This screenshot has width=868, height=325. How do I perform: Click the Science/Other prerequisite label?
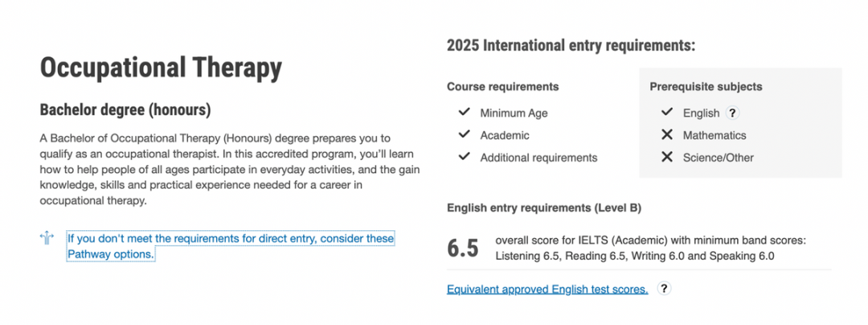click(x=718, y=158)
